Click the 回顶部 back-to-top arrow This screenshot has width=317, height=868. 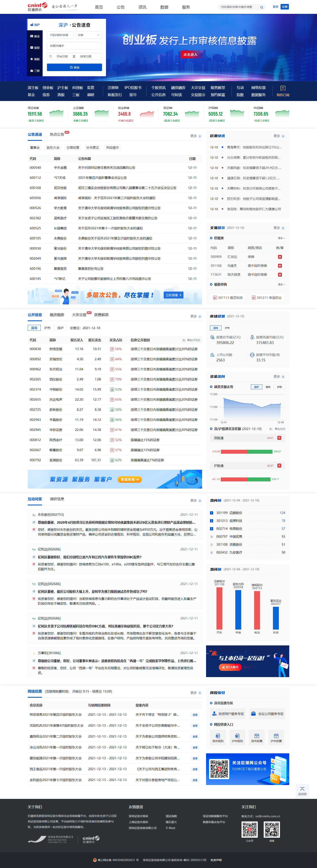tap(302, 789)
